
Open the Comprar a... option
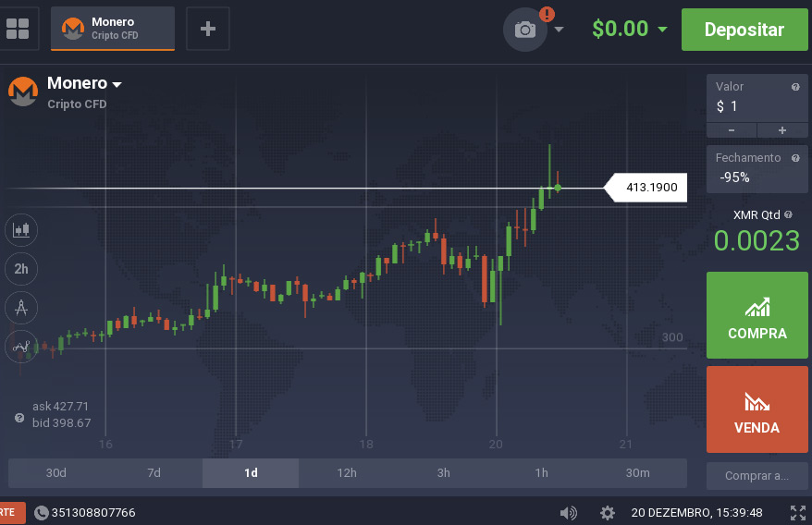click(757, 476)
